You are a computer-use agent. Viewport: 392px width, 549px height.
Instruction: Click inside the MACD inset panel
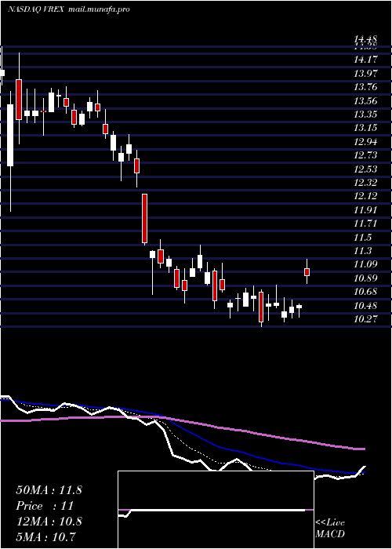(216, 510)
